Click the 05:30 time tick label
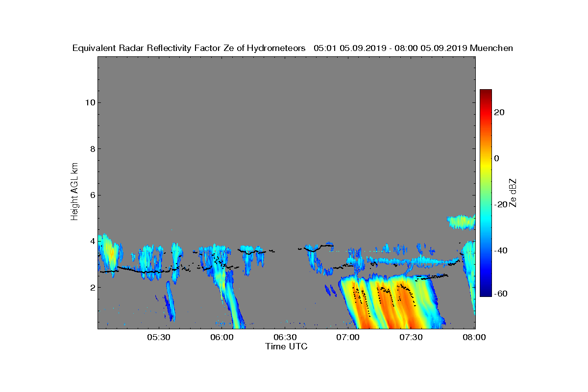The height and width of the screenshot is (392, 588). click(158, 337)
